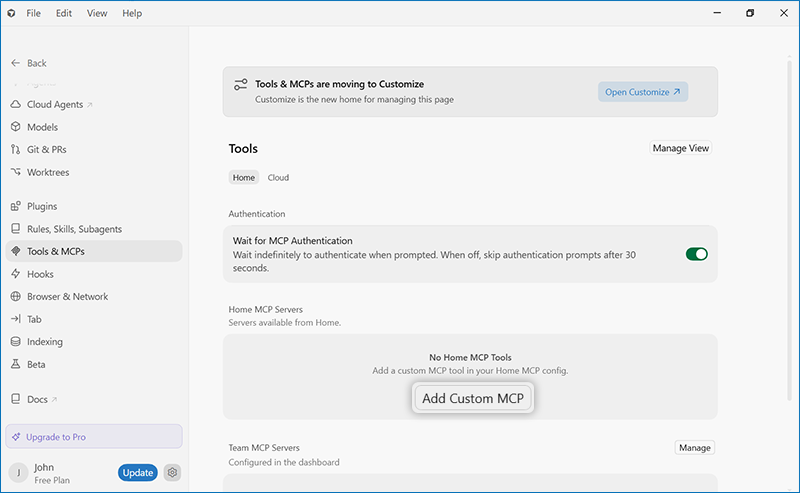Click the vertical scrollbar on the right
Viewport: 800px width, 493px height.
pos(790,230)
